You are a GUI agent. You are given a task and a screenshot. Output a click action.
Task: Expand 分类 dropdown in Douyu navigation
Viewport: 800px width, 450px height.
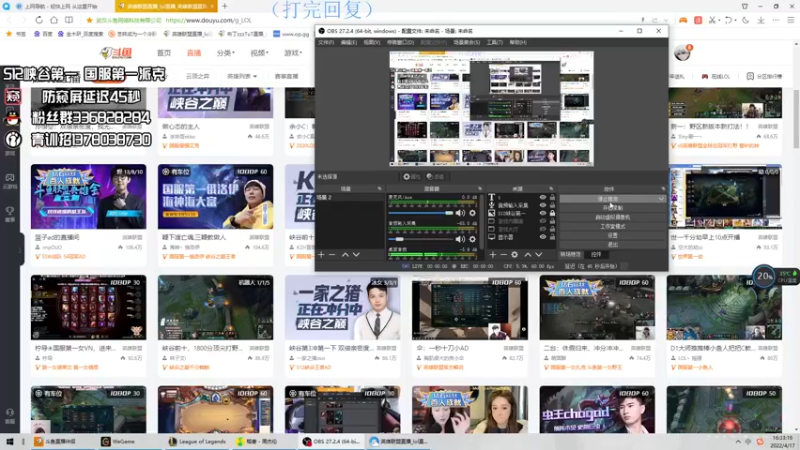[226, 53]
